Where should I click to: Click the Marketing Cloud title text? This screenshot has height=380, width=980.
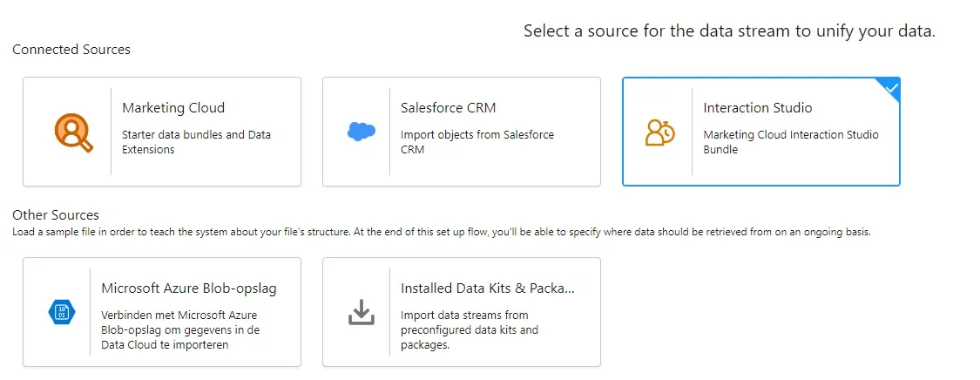pyautogui.click(x=173, y=108)
